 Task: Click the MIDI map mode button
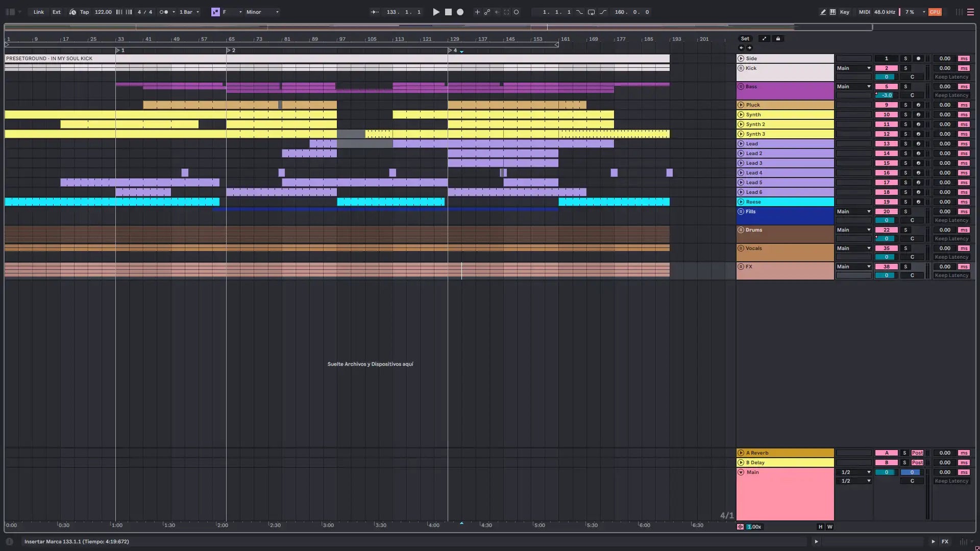[864, 12]
